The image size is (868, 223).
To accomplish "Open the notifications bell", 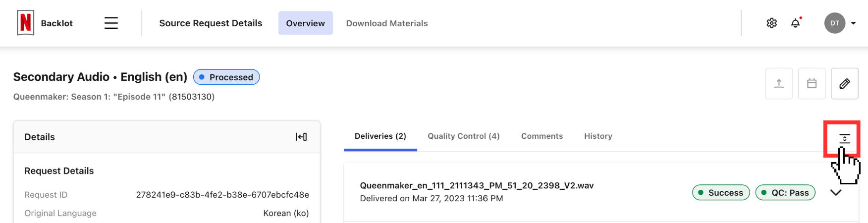I will click(796, 23).
